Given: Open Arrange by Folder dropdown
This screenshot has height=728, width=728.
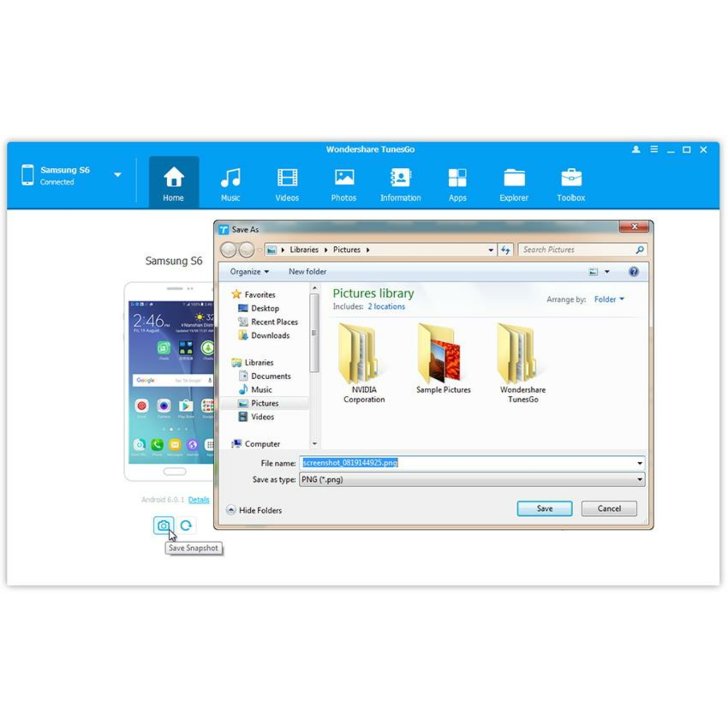Looking at the screenshot, I should 609,299.
